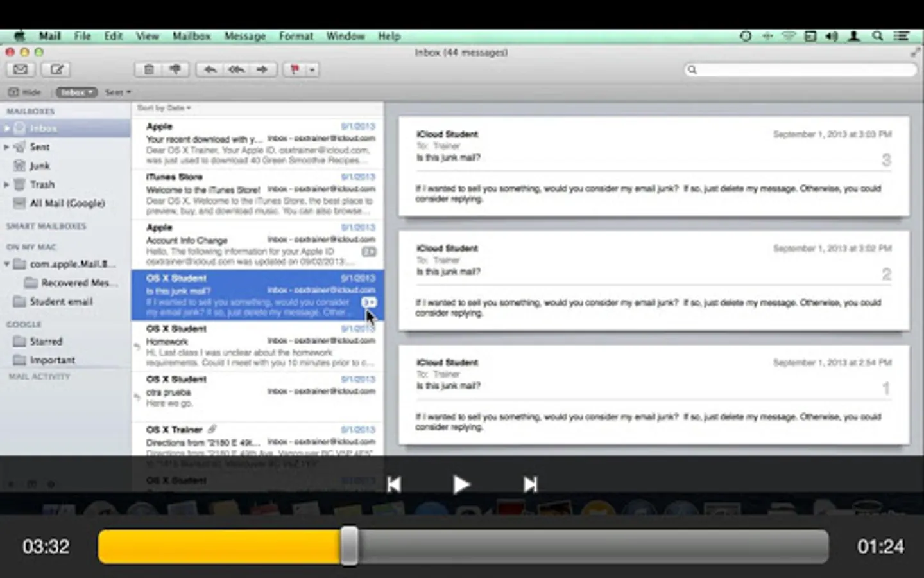This screenshot has height=578, width=924.
Task: Select conversation message numbered 3
Action: tap(654, 166)
